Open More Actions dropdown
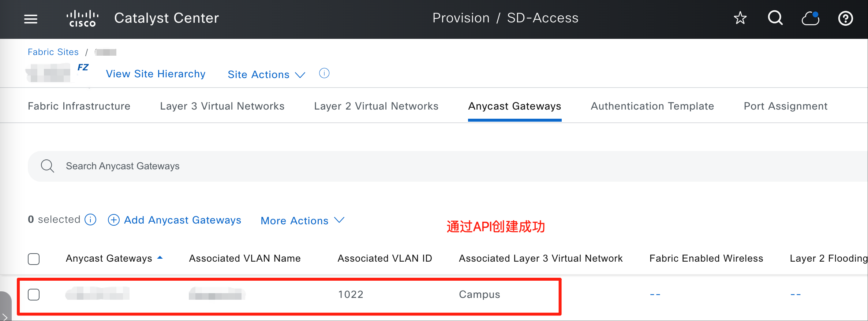 [x=303, y=221]
